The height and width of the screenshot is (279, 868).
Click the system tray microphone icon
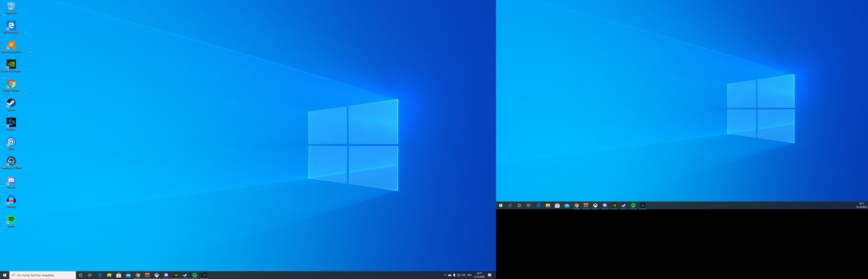pos(454,275)
